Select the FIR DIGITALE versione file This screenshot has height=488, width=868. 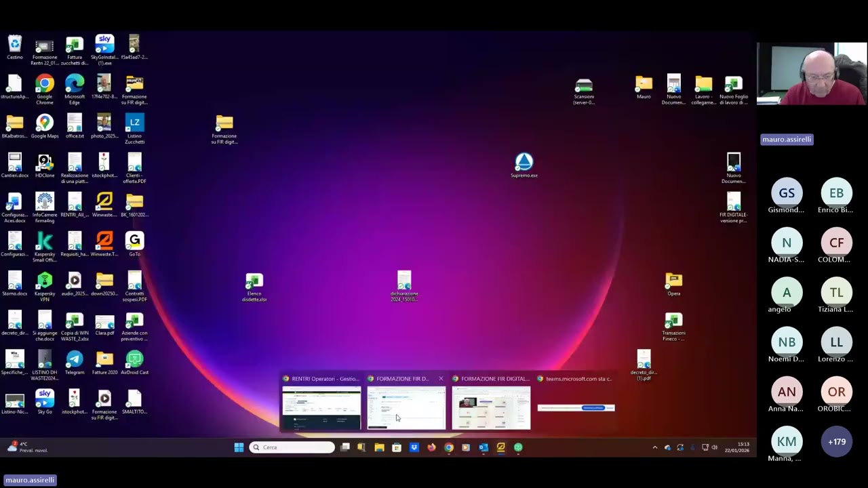(x=733, y=207)
